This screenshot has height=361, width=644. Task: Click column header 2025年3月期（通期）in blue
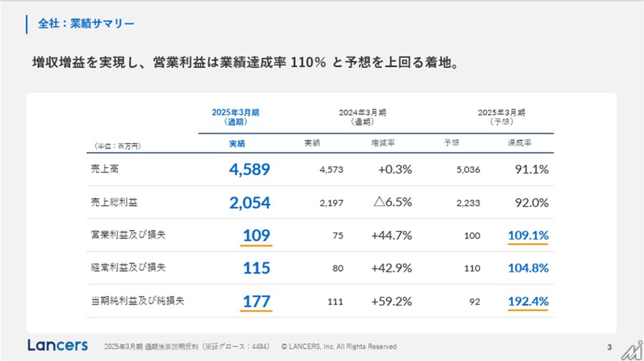[235, 117]
